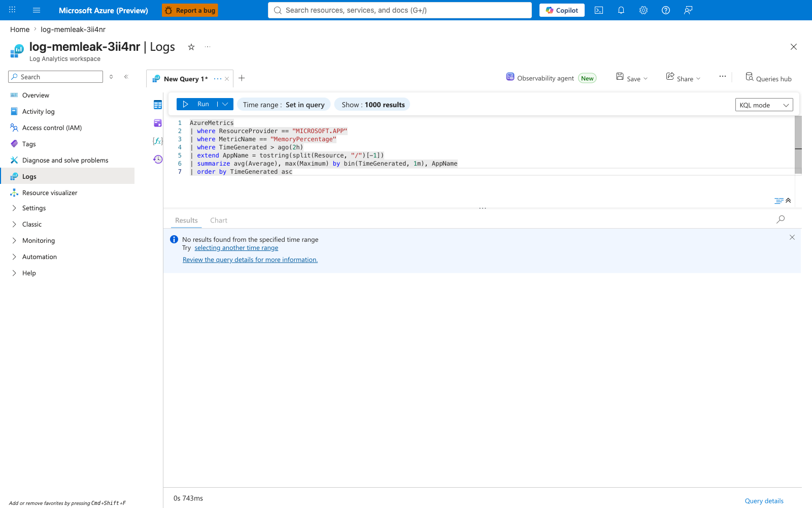Open Cloud Shell from the top bar

click(599, 10)
